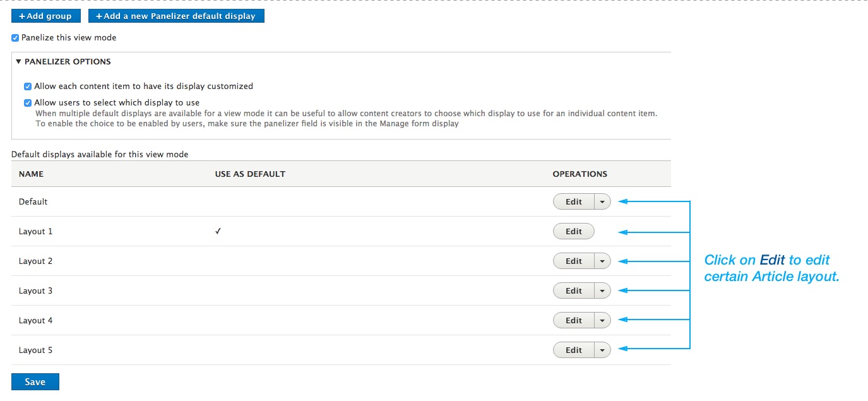This screenshot has width=868, height=401.
Task: Click the Operations column header
Action: click(x=580, y=174)
